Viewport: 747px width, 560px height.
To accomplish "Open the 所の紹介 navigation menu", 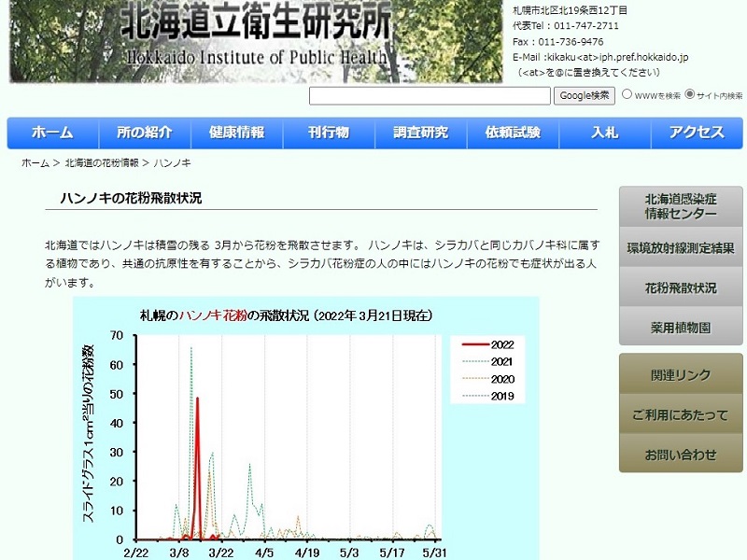I will [145, 133].
